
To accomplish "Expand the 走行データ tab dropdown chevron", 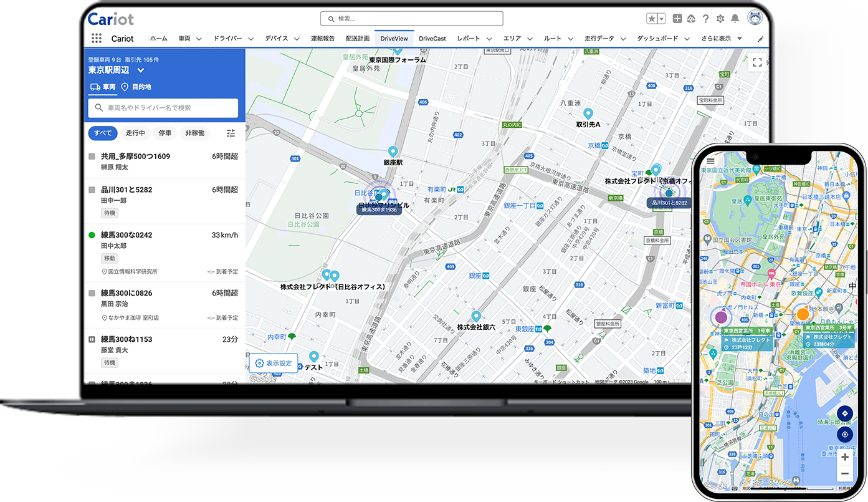I will (x=622, y=39).
